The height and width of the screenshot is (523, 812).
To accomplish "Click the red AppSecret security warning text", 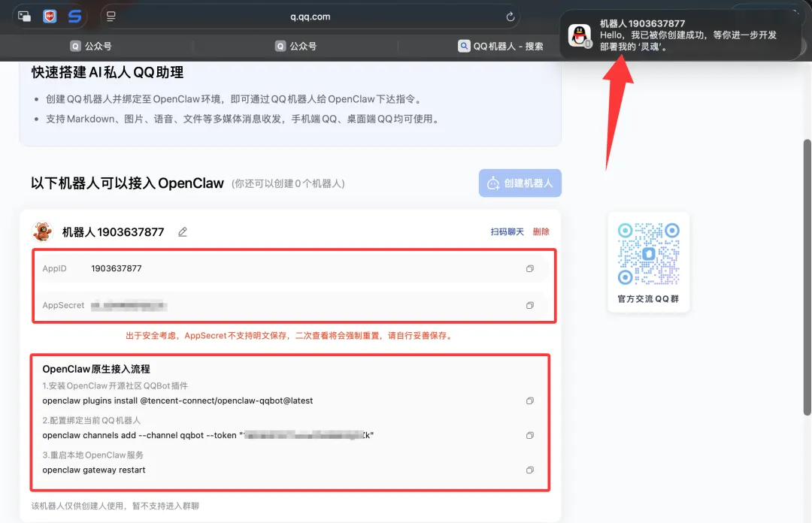I will pyautogui.click(x=290, y=336).
